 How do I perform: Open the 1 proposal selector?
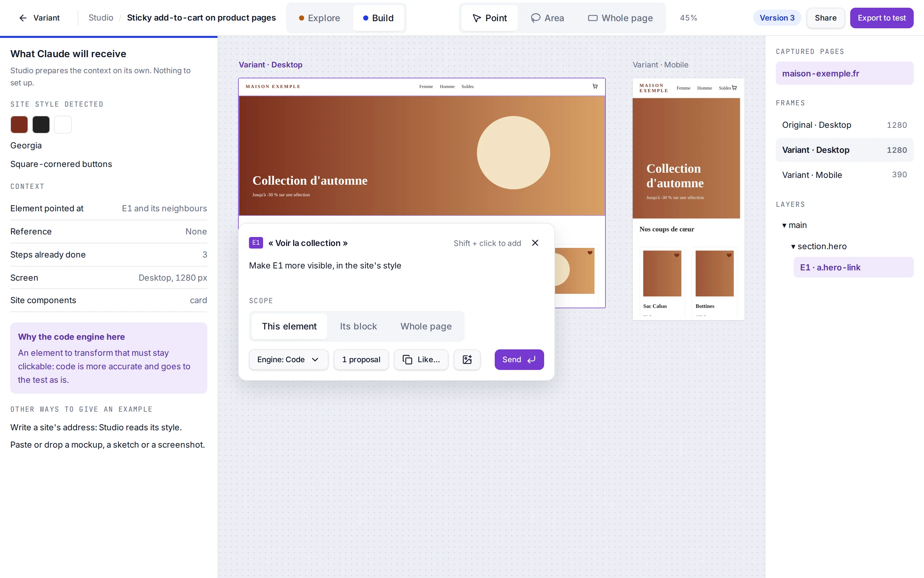pyautogui.click(x=361, y=359)
